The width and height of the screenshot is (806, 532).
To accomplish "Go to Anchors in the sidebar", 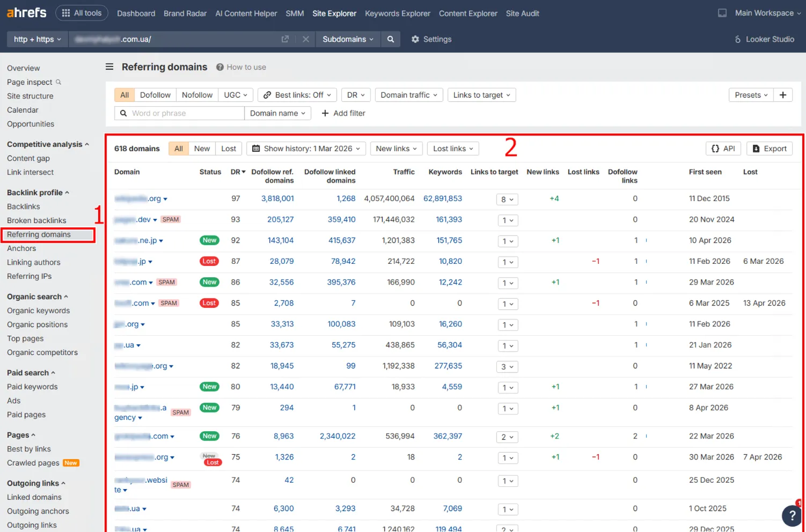I will coord(21,248).
